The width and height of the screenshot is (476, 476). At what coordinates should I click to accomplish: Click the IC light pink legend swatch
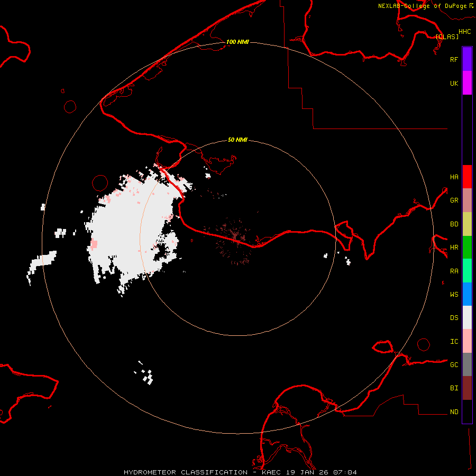pyautogui.click(x=467, y=341)
